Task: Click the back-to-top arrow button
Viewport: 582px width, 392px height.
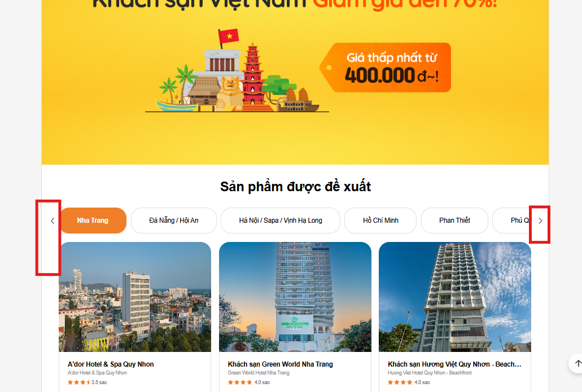Action: click(x=577, y=363)
